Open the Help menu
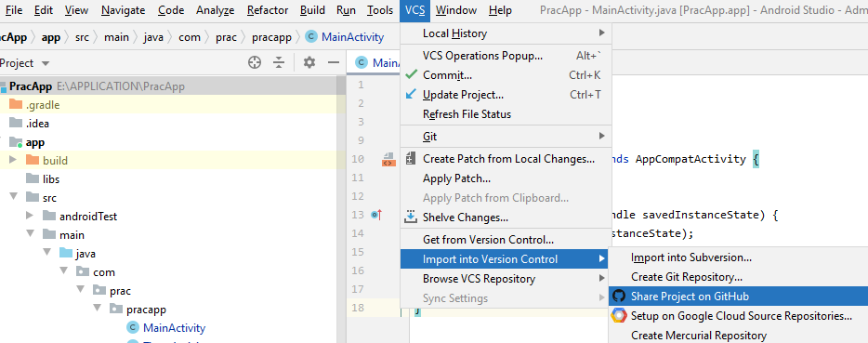This screenshot has height=343, width=868. (x=500, y=10)
